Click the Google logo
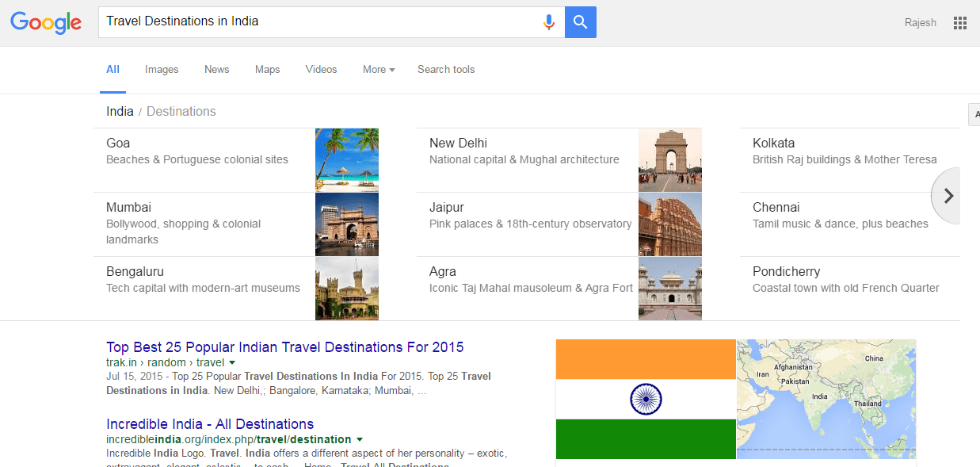Viewport: 980px width, 467px height. click(46, 22)
